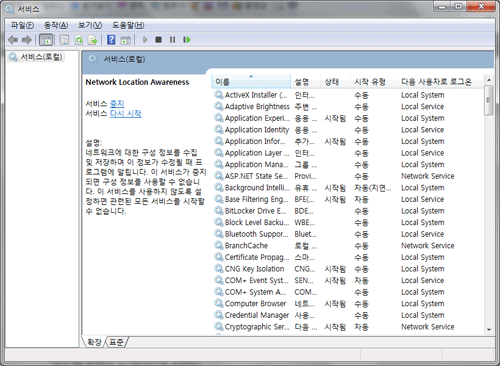Select the COM+ Event System service name
Screen dimensions: 500x366
tap(256, 280)
